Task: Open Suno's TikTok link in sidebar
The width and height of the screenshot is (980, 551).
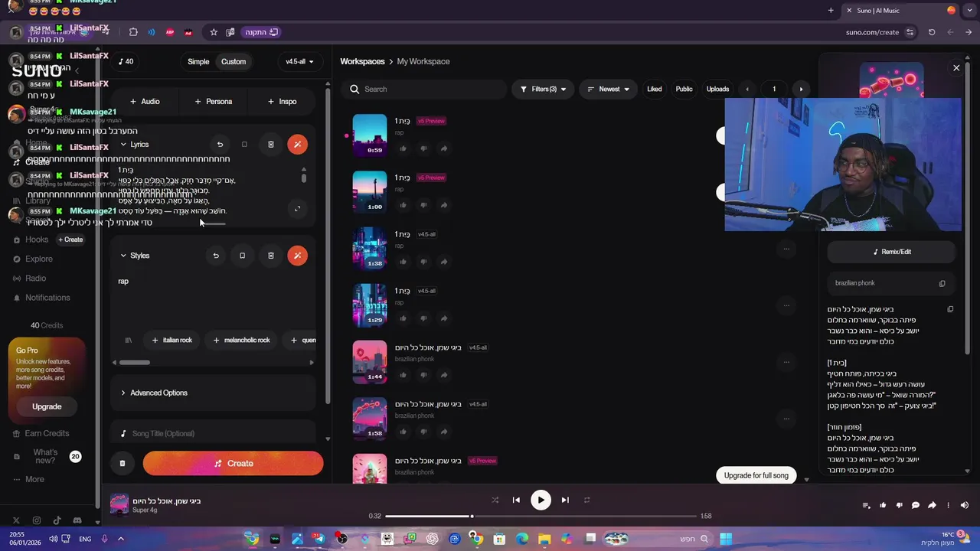Action: 57,520
